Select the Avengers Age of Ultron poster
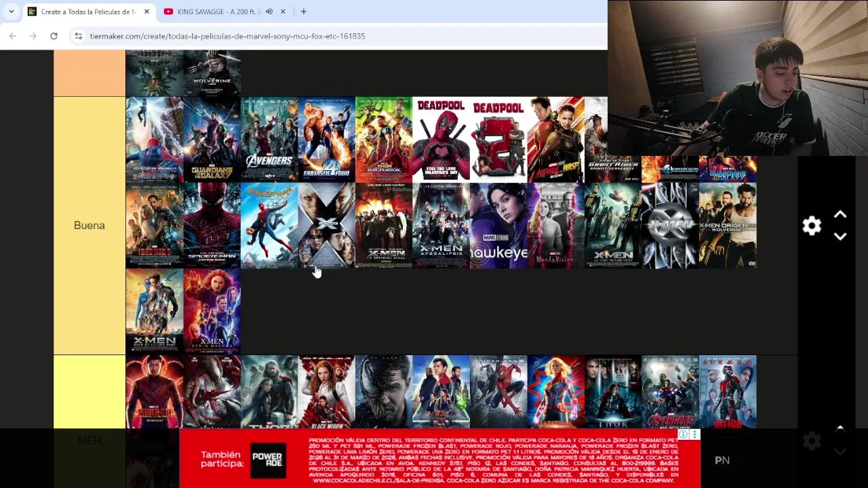The width and height of the screenshot is (868, 488). [670, 392]
